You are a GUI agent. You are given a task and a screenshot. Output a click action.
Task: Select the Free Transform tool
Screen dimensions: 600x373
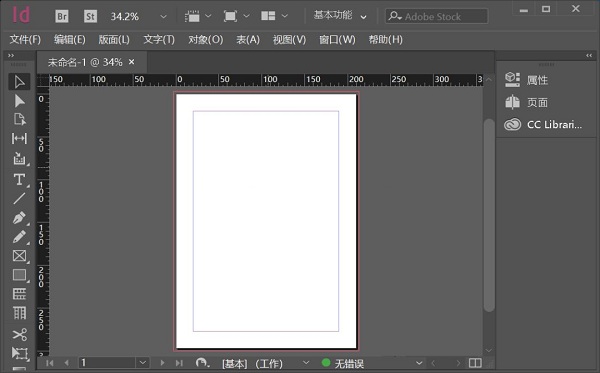tap(19, 353)
